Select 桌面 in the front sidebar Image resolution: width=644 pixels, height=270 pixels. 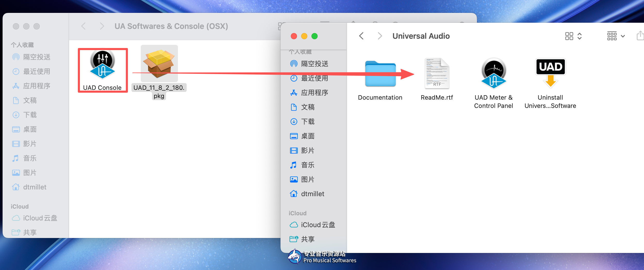[x=308, y=136]
